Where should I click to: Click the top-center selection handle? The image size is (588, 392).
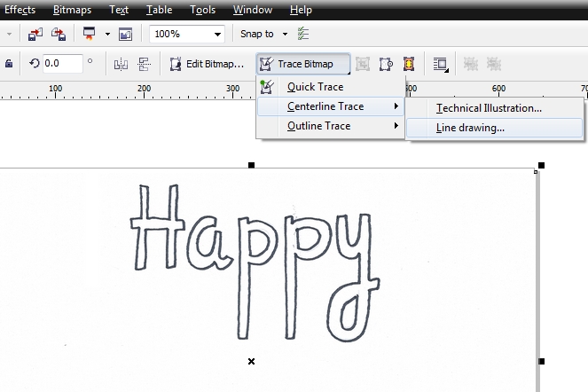(252, 165)
